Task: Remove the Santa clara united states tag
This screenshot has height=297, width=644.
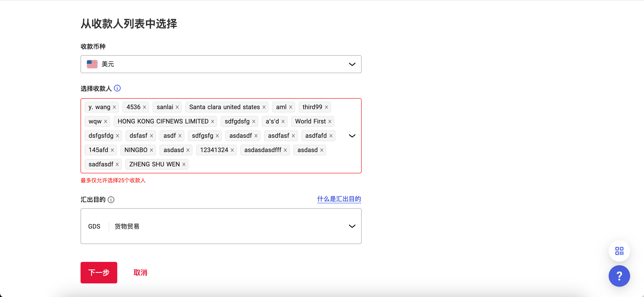Action: click(264, 107)
